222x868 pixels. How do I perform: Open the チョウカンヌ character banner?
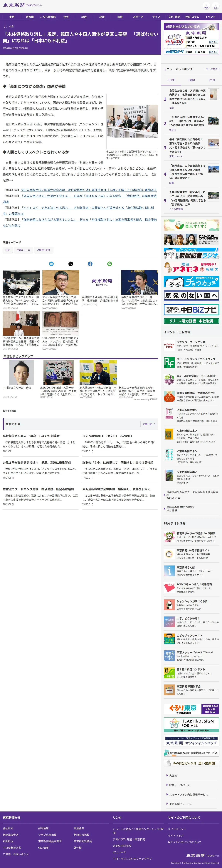191,282
